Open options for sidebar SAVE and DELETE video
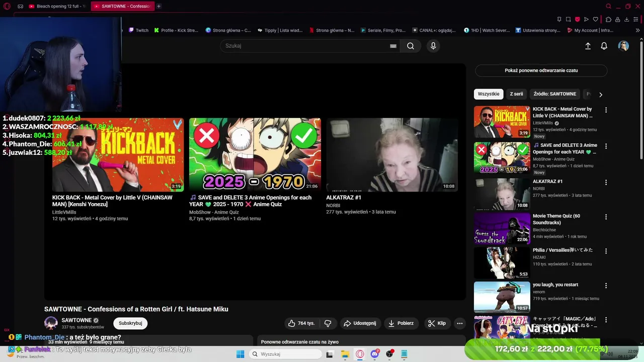Image resolution: width=644 pixels, height=362 pixels. pyautogui.click(x=606, y=146)
